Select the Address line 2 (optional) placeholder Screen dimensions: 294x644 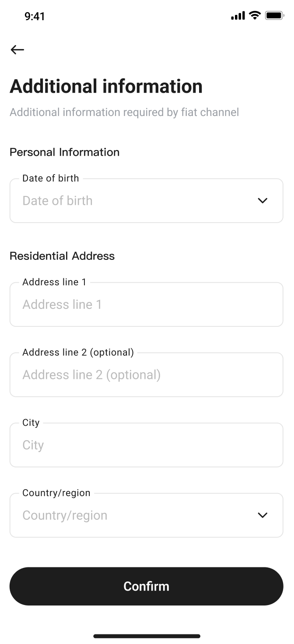(92, 375)
